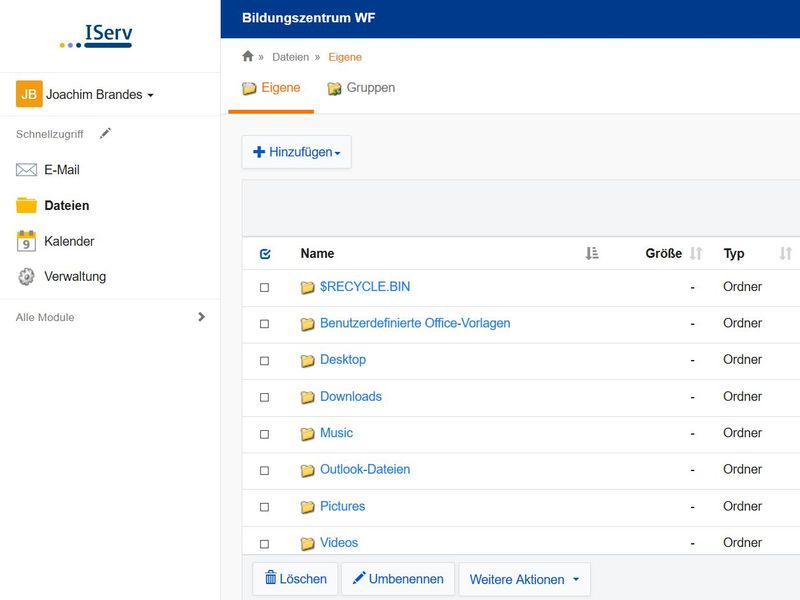Check the Outlook-Dateien row checkbox
This screenshot has width=800, height=600.
point(264,470)
